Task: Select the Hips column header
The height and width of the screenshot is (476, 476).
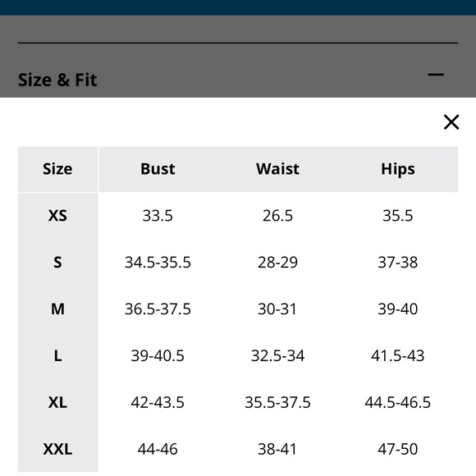Action: tap(398, 169)
